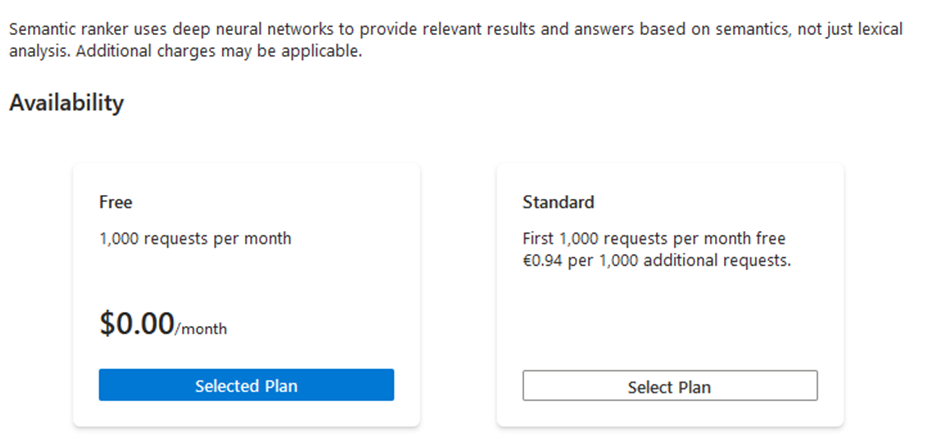
Task: Click the word analysis starting the second line
Action: pyautogui.click(x=36, y=51)
